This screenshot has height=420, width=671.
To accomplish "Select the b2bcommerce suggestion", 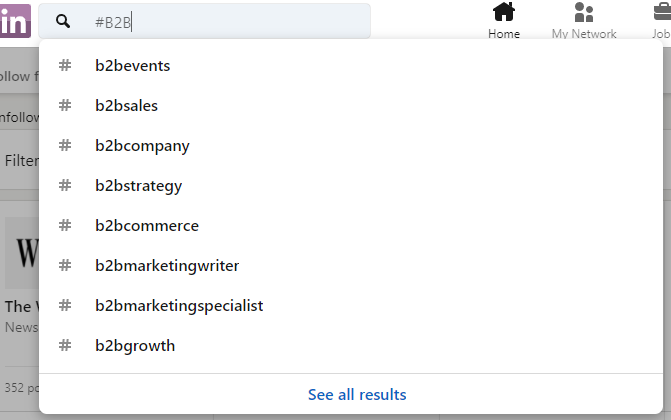I will 147,226.
